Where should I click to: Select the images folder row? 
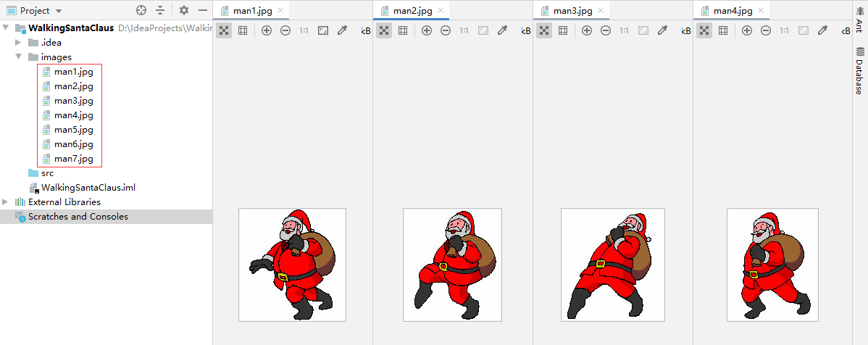[107, 57]
